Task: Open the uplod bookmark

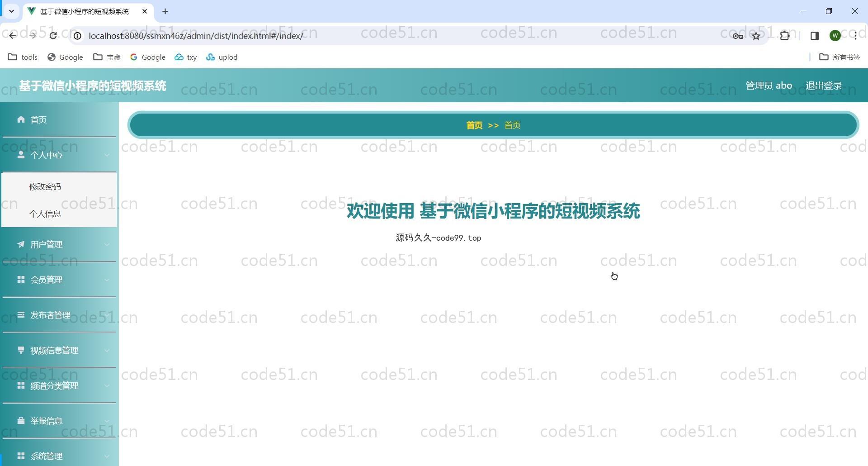Action: coord(222,57)
